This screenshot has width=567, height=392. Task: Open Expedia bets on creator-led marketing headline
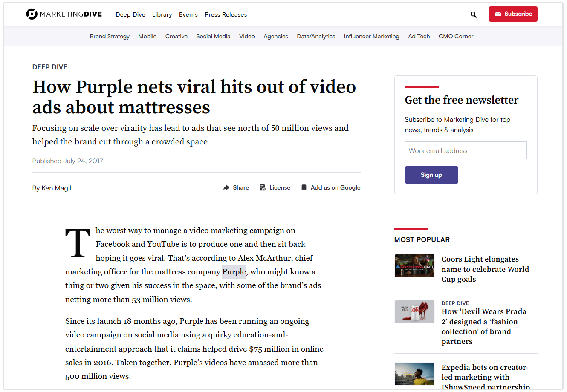pyautogui.click(x=486, y=377)
